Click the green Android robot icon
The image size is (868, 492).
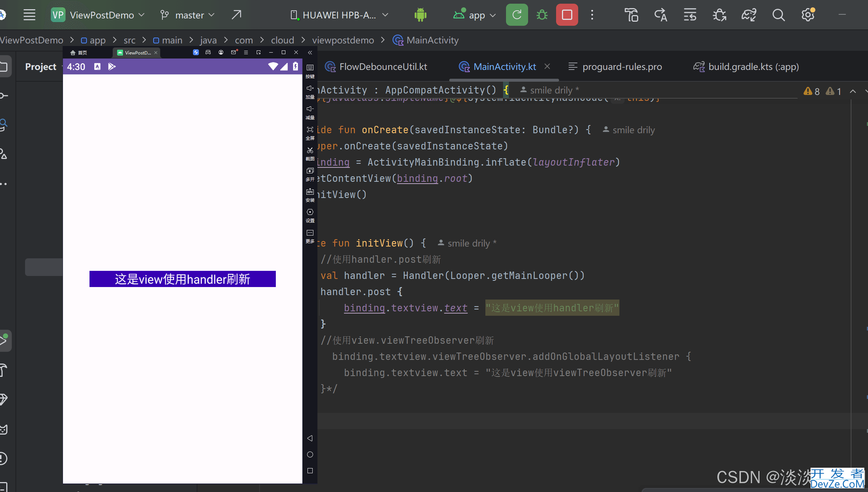tap(420, 15)
